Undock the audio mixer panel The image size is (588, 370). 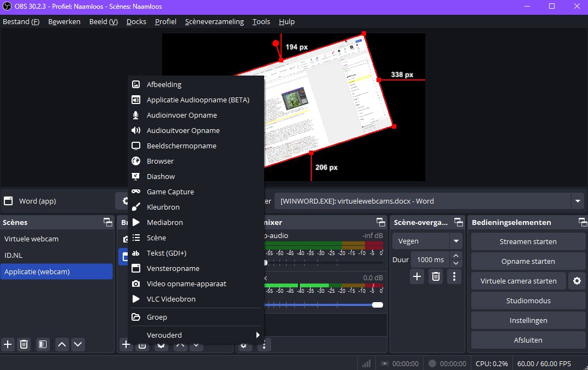coord(381,222)
